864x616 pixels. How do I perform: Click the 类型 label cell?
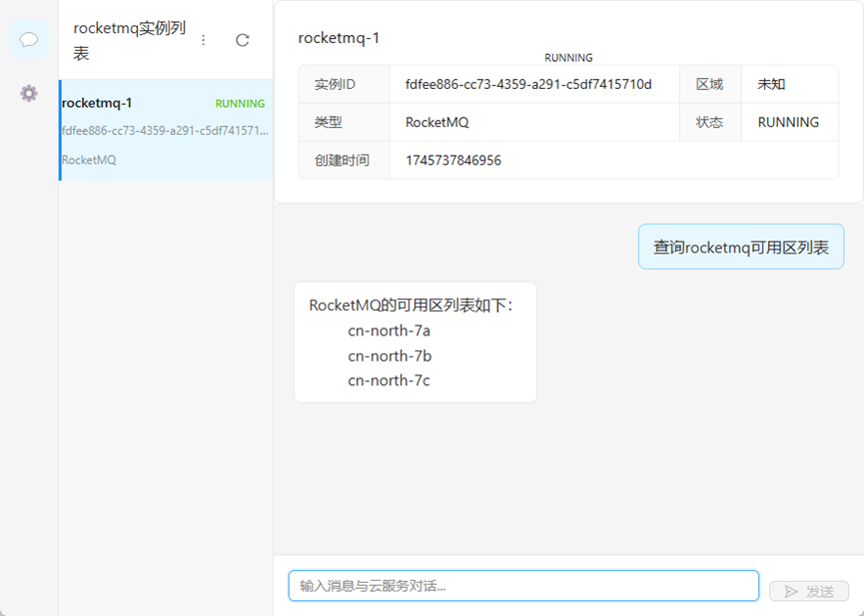[345, 122]
